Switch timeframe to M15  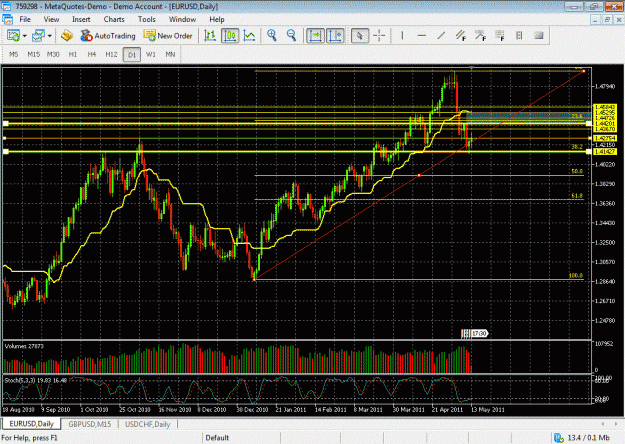click(33, 54)
